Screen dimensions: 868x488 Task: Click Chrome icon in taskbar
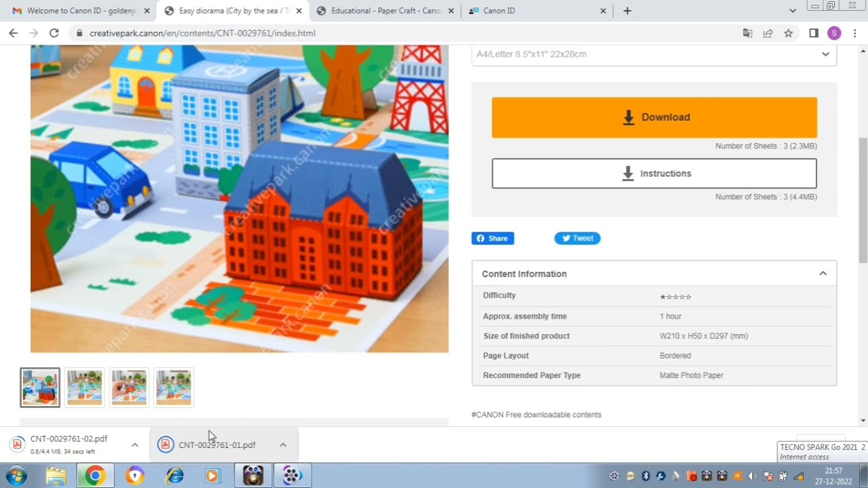click(95, 476)
